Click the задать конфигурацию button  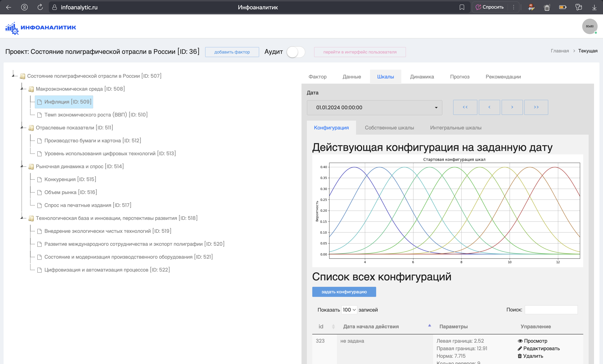pos(344,291)
